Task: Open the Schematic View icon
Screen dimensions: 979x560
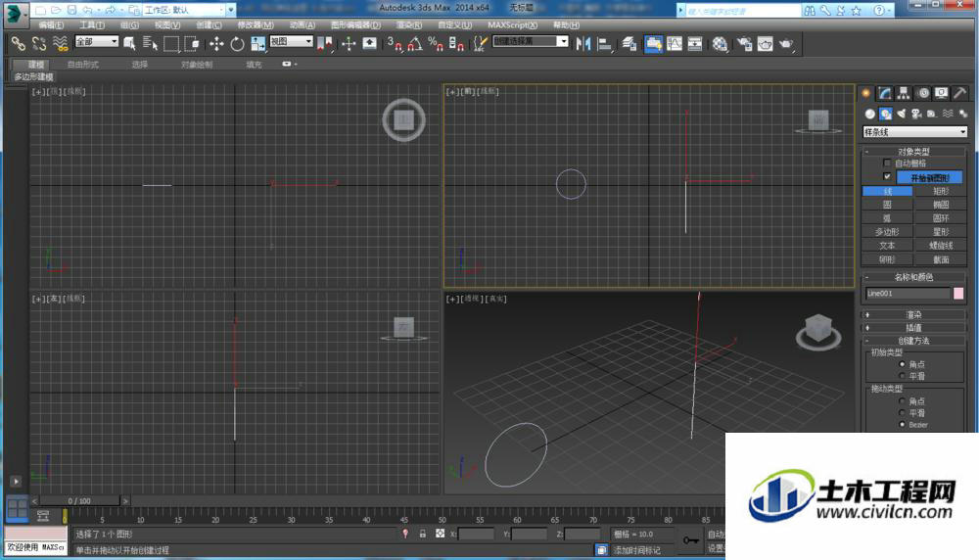Action: pyautogui.click(x=695, y=43)
